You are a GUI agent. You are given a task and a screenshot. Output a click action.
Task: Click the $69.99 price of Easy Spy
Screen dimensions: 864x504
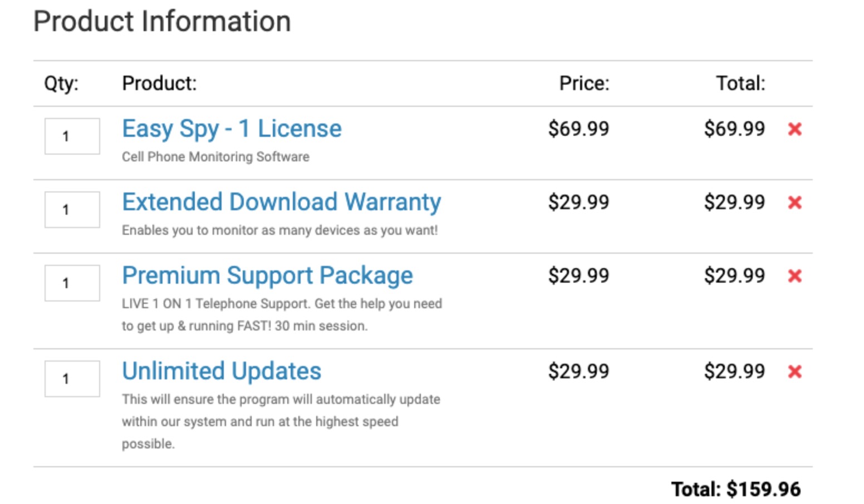[578, 129]
